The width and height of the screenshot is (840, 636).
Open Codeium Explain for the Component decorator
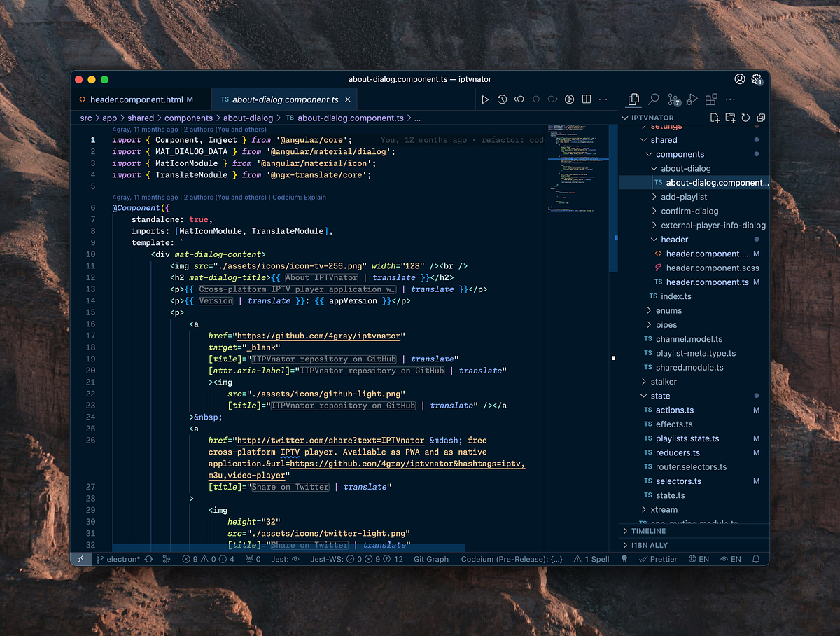click(x=300, y=197)
